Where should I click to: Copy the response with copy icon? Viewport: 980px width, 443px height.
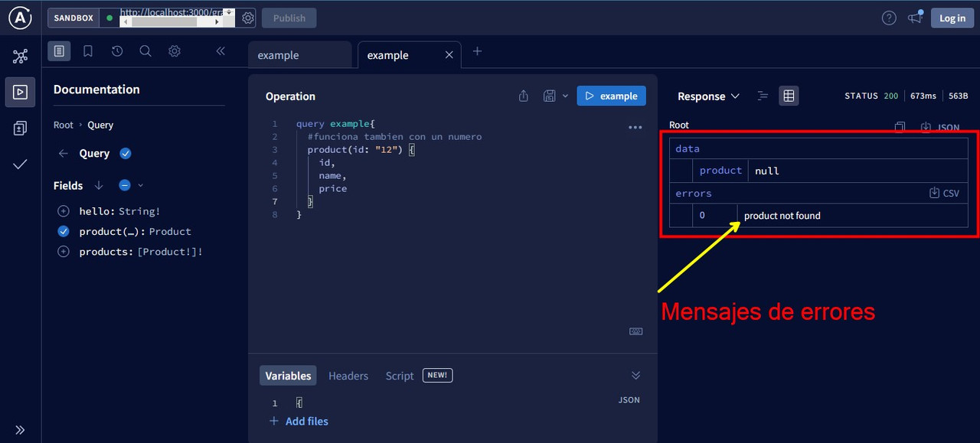pyautogui.click(x=900, y=127)
